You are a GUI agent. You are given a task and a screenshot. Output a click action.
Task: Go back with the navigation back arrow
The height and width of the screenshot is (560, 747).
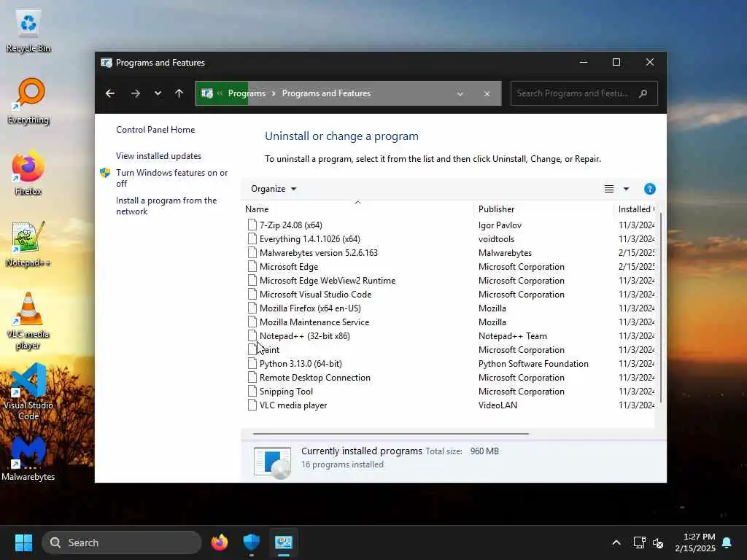110,93
